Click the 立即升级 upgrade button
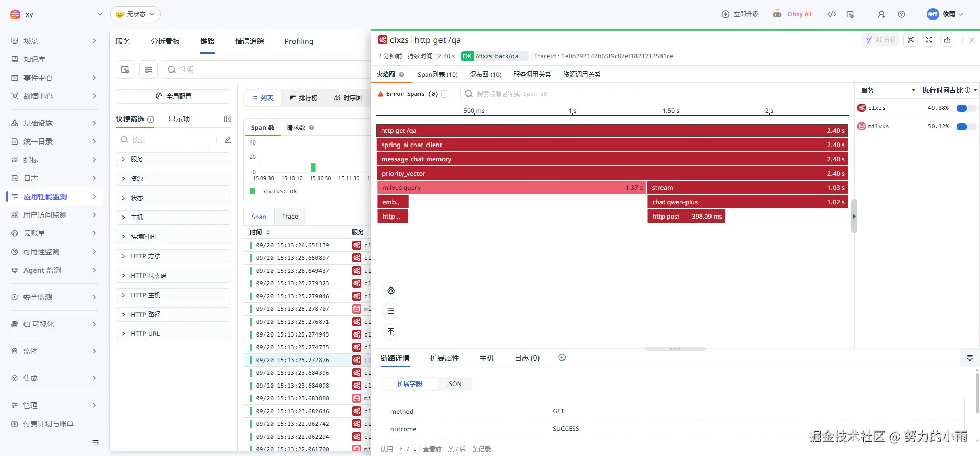Viewport: 980px width, 456px height. click(740, 14)
